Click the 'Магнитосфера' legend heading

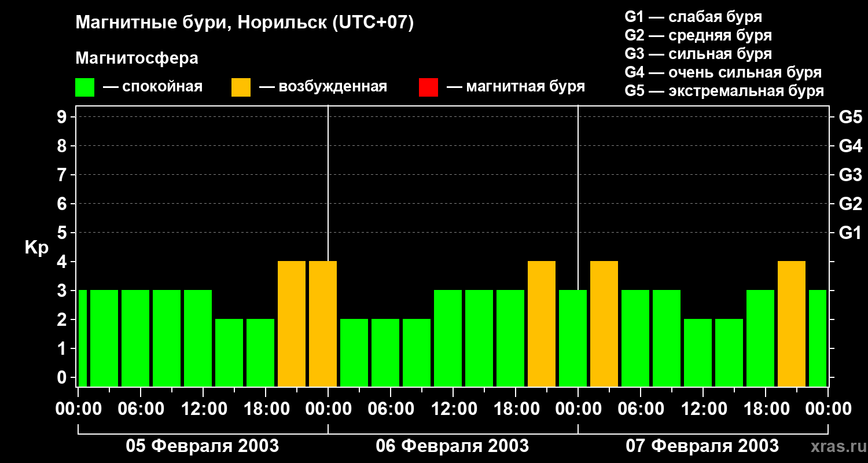(x=137, y=58)
